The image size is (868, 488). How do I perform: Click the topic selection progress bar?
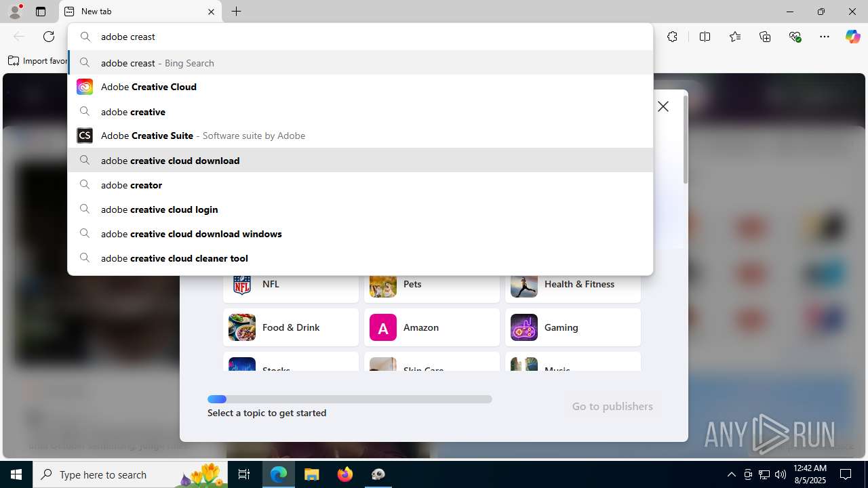point(350,399)
